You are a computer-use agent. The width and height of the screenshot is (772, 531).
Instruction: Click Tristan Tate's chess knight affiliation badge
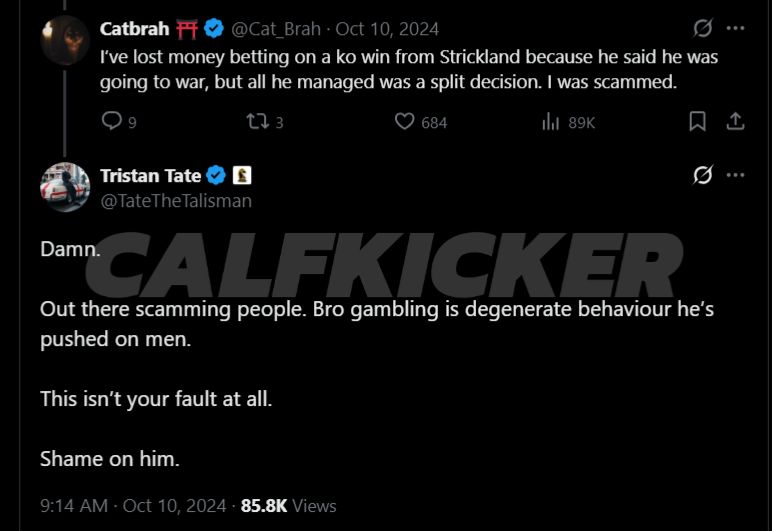(x=242, y=176)
